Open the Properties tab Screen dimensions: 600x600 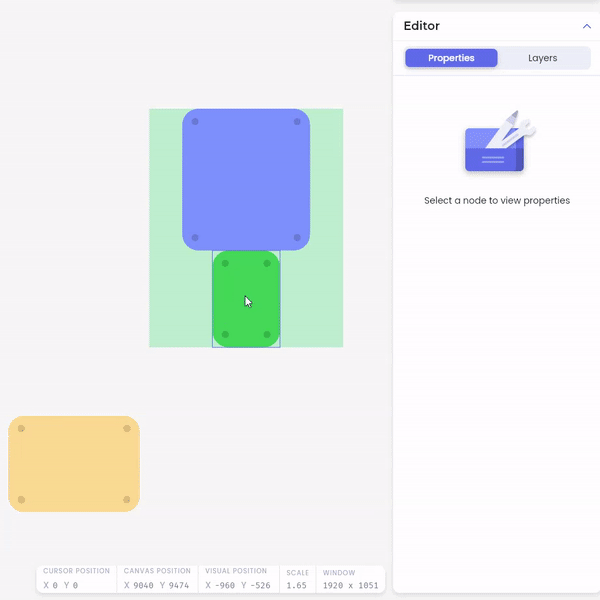coord(451,58)
